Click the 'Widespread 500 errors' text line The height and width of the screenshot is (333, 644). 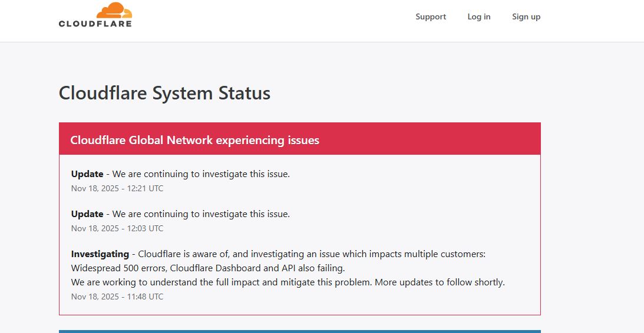coord(208,268)
